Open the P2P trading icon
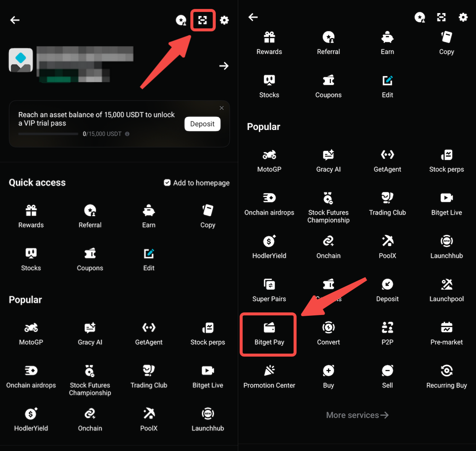The width and height of the screenshot is (476, 451). (387, 333)
